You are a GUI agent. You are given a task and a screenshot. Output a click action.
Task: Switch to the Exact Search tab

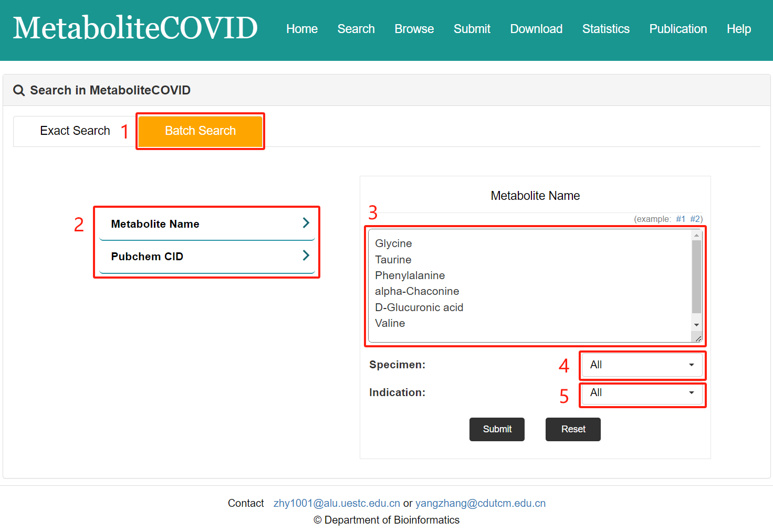(75, 131)
